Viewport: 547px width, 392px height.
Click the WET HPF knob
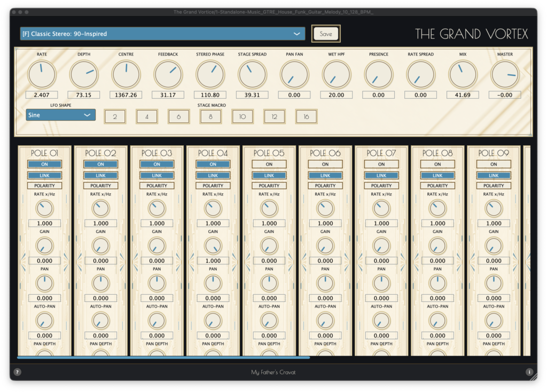tap(337, 74)
